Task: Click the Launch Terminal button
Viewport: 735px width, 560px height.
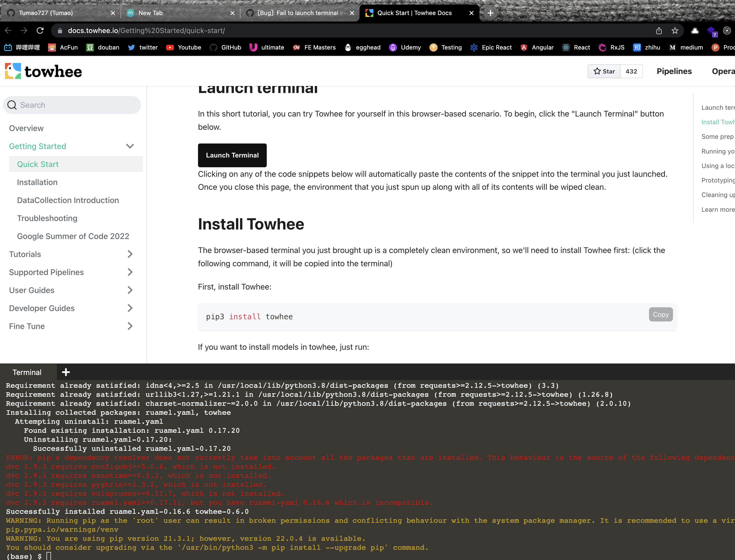Action: [x=232, y=155]
